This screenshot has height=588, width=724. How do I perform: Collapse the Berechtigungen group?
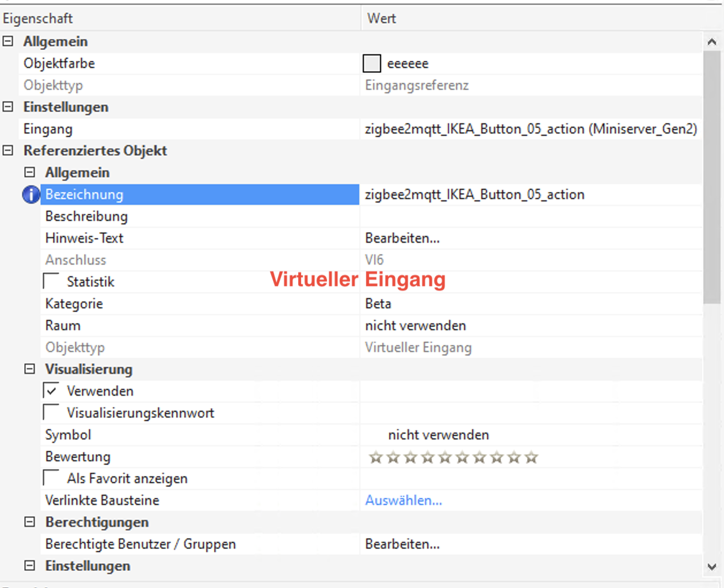pos(30,522)
